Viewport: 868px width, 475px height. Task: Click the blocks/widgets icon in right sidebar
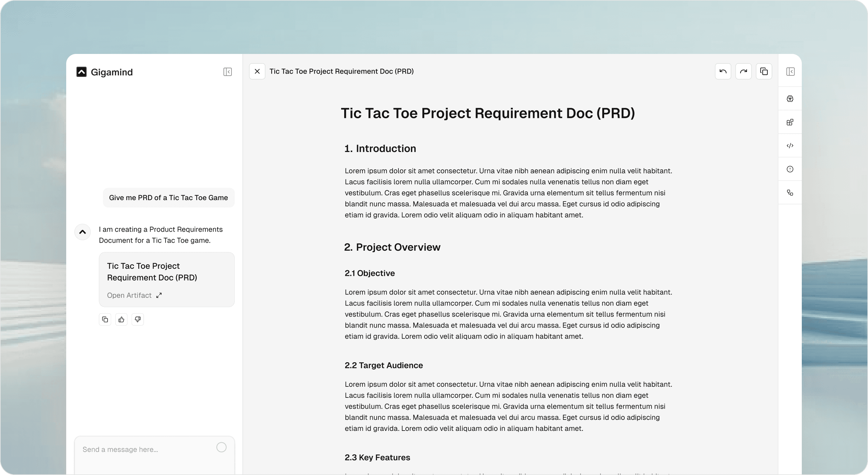point(790,122)
